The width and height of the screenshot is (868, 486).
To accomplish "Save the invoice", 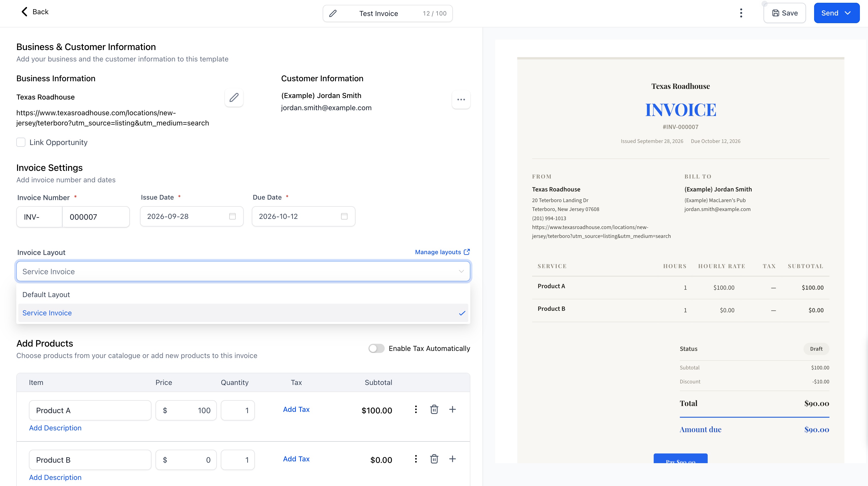I will tap(784, 13).
